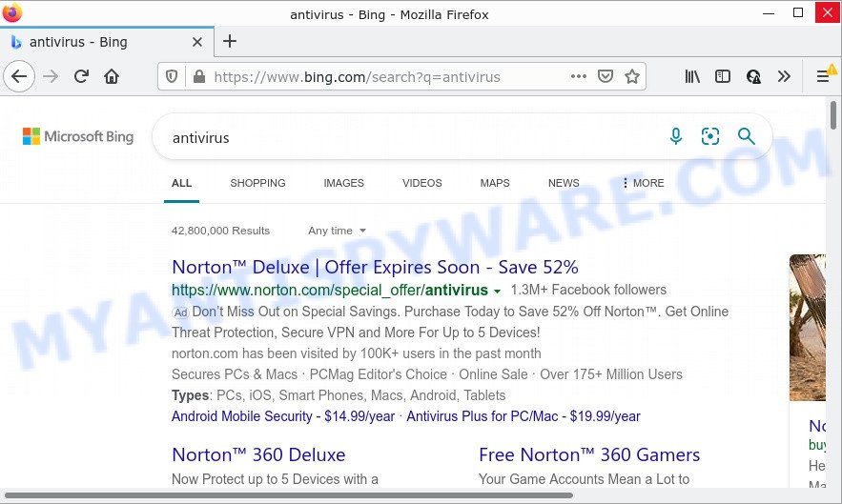Viewport: 842px width, 504px height.
Task: Click the Ad label badge
Action: [x=180, y=312]
